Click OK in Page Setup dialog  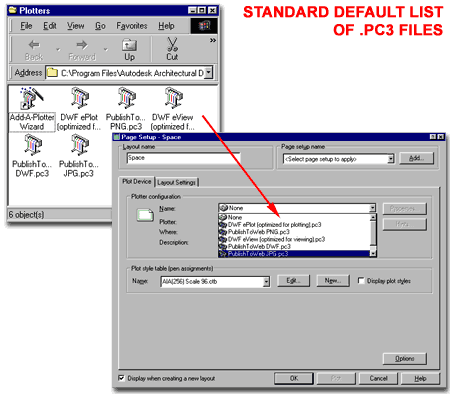[294, 378]
